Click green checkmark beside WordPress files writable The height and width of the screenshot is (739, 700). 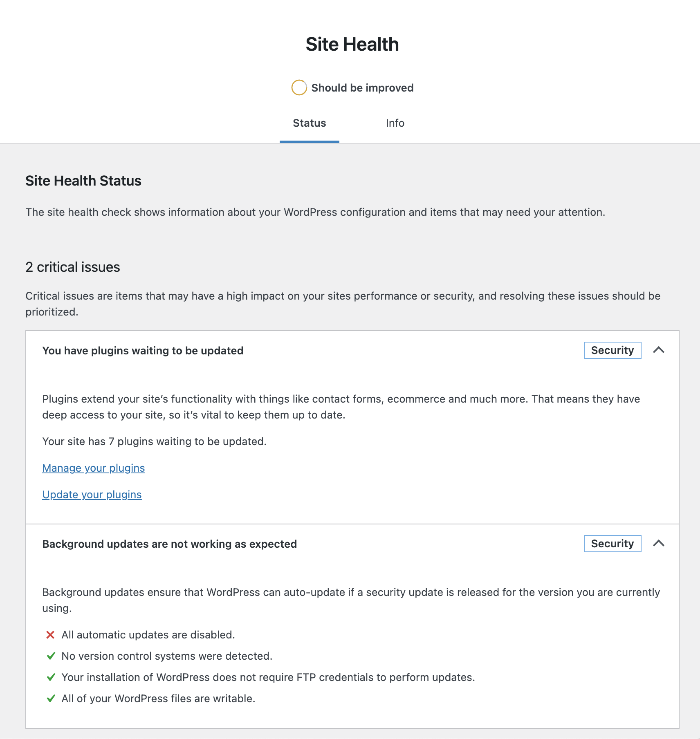pos(51,699)
